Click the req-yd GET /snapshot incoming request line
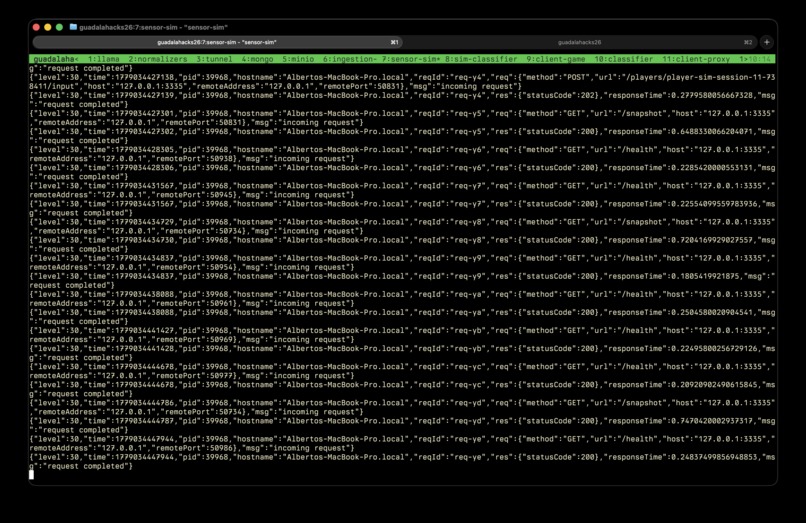The height and width of the screenshot is (523, 806). 402,407
